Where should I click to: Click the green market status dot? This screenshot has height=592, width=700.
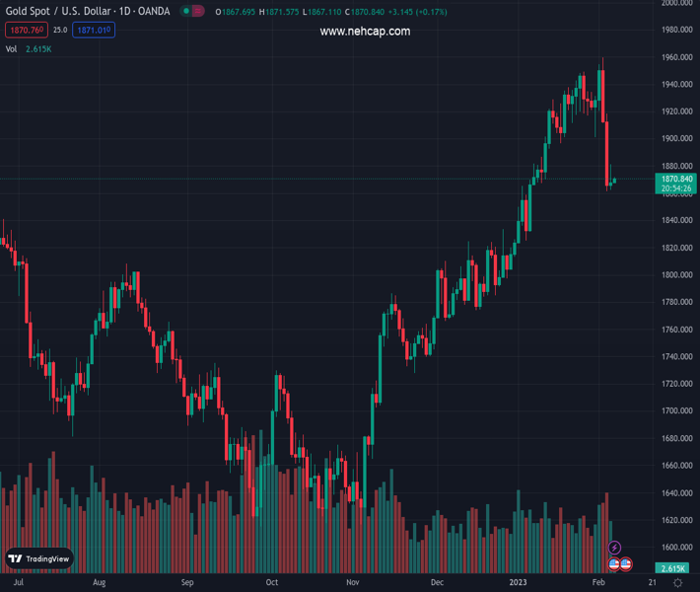[185, 12]
